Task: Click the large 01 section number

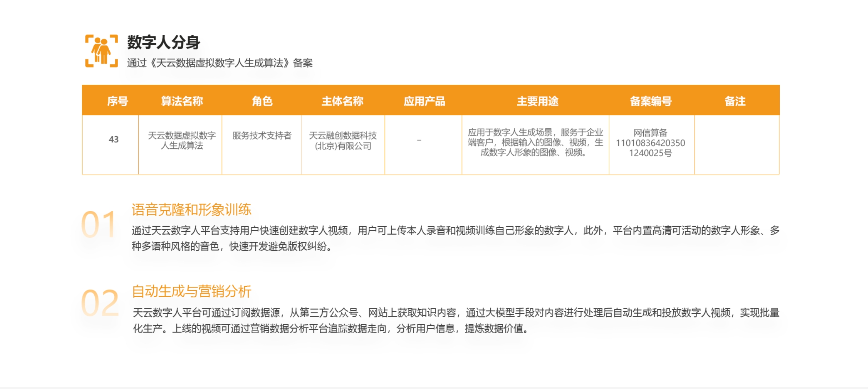Action: [x=99, y=225]
